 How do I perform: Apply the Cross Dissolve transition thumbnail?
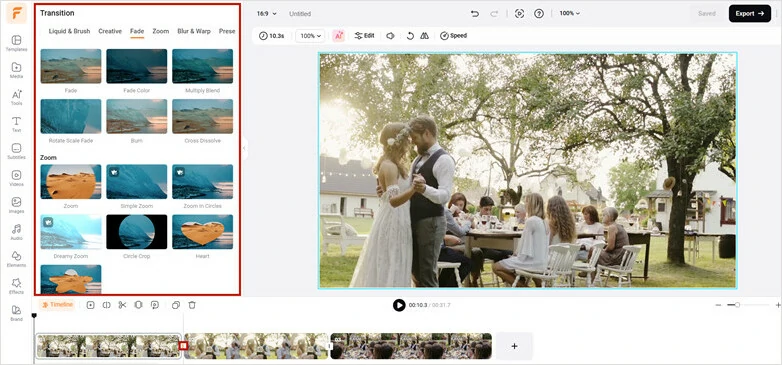(x=202, y=116)
